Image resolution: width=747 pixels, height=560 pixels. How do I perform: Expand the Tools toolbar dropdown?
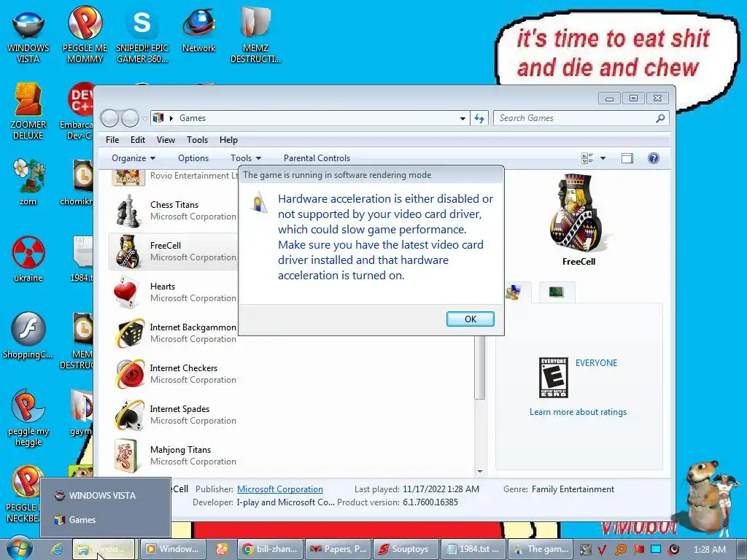point(246,158)
